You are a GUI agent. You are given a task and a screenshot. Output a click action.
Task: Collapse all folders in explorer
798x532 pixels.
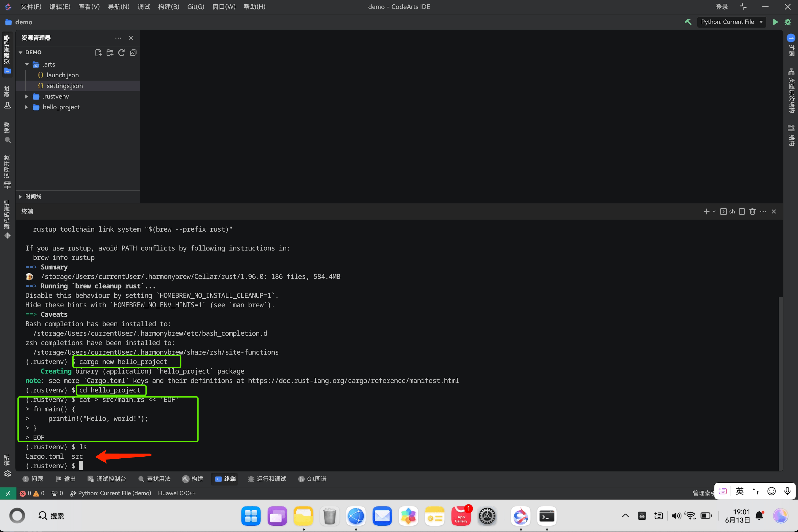pyautogui.click(x=133, y=53)
